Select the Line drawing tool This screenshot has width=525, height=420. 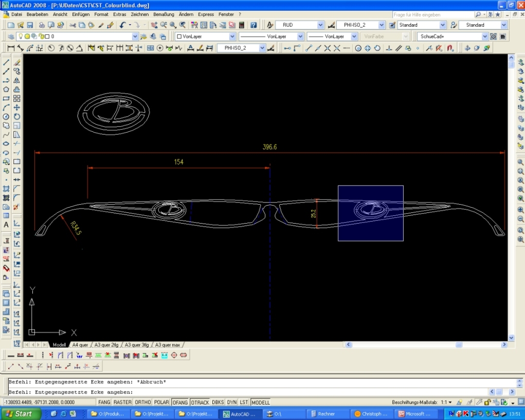6,62
